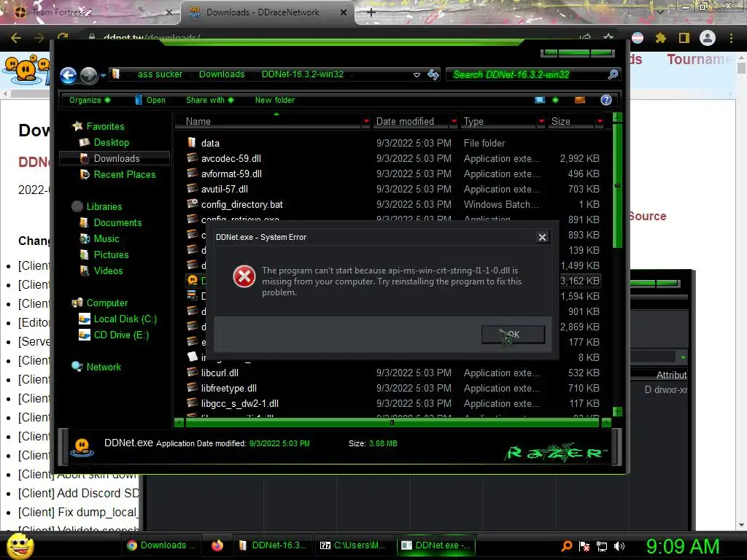Select Local Disk (C:) drive
The width and height of the screenshot is (747, 560).
coord(125,319)
